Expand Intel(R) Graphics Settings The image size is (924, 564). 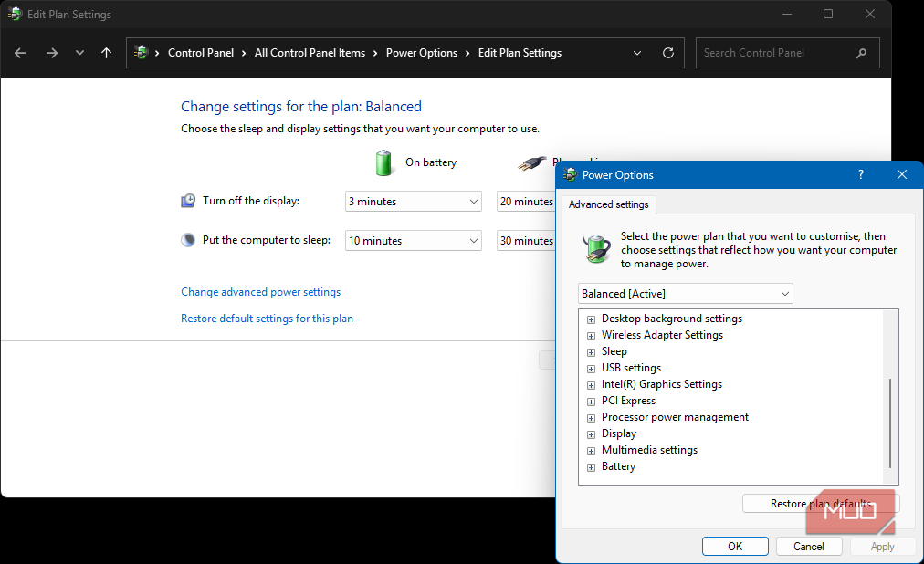pos(591,386)
